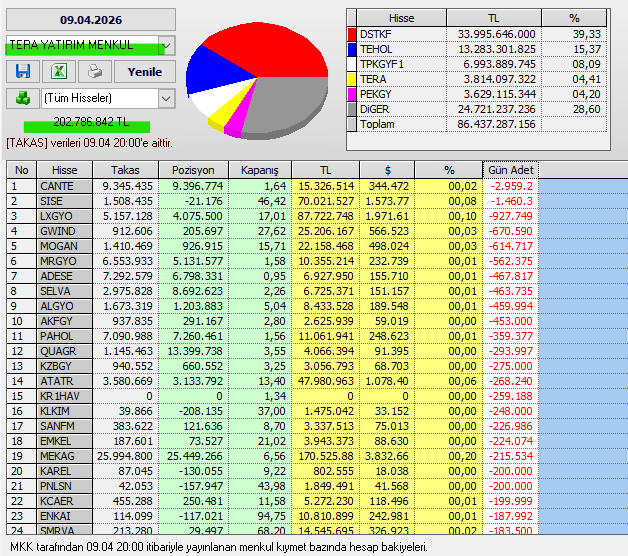Select the AKFGY stock cell
Screen dimensions: 628x556
coord(64,321)
